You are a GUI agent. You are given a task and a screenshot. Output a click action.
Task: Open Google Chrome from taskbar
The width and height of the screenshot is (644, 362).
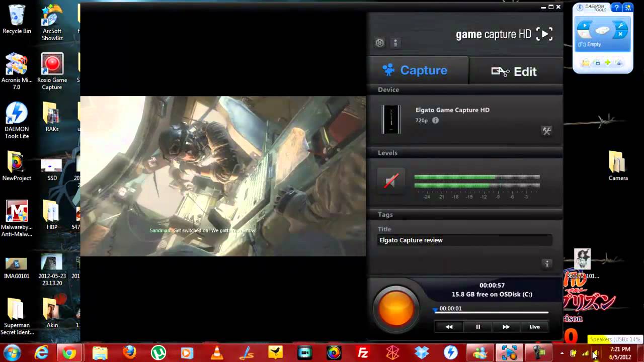[x=69, y=353]
